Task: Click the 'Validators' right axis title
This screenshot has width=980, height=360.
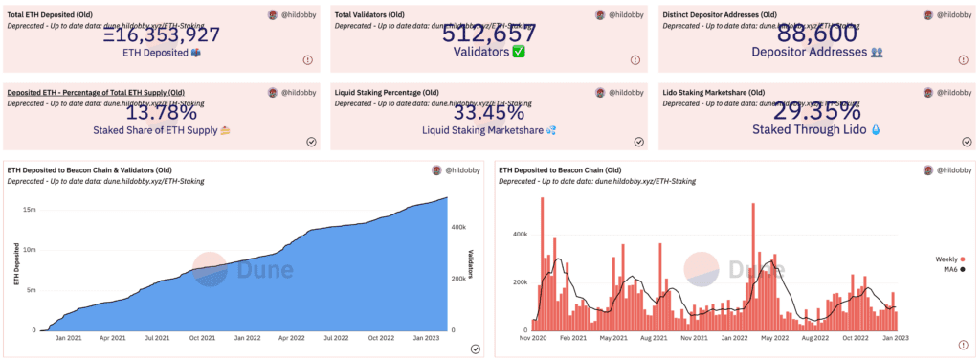Action: (x=470, y=264)
